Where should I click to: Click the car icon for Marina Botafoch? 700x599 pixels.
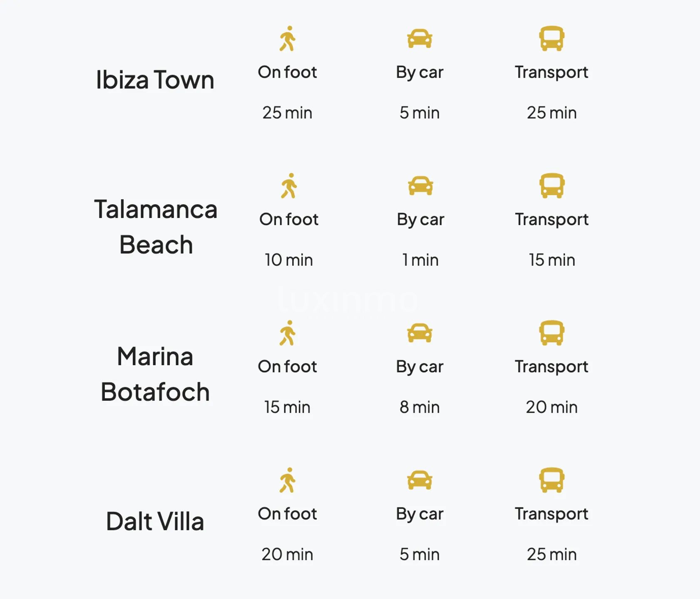pos(420,333)
